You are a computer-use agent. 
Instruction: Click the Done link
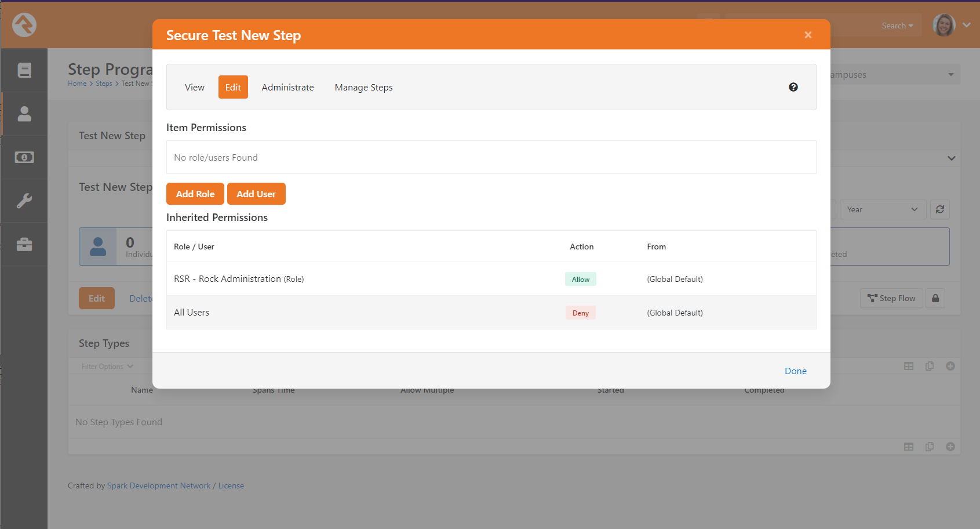click(x=796, y=371)
